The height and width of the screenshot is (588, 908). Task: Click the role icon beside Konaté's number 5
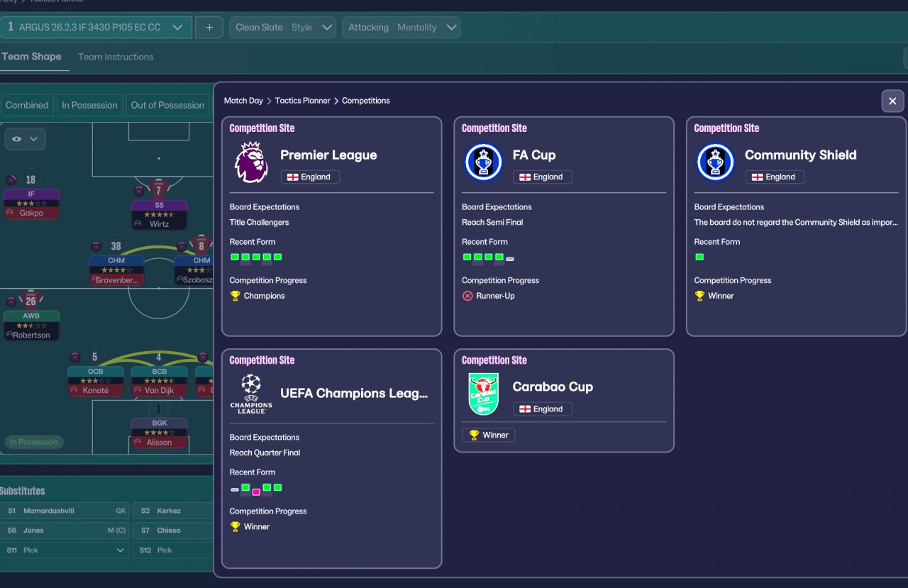point(74,357)
